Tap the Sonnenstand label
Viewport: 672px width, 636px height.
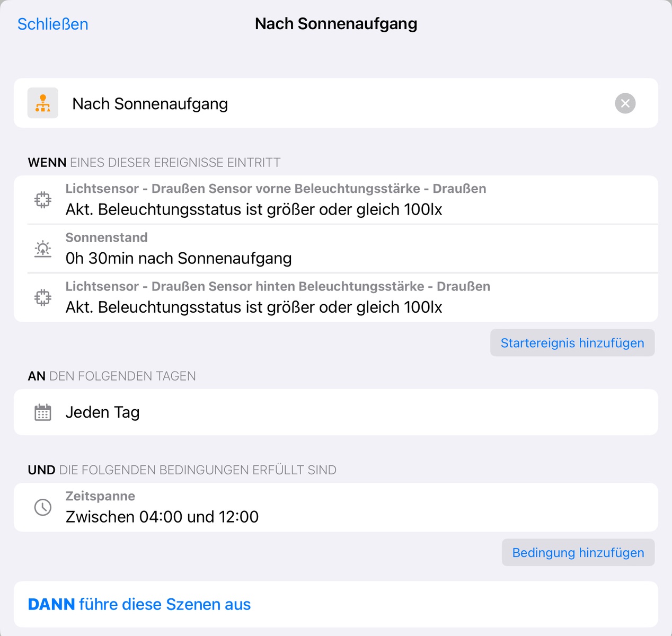[107, 237]
